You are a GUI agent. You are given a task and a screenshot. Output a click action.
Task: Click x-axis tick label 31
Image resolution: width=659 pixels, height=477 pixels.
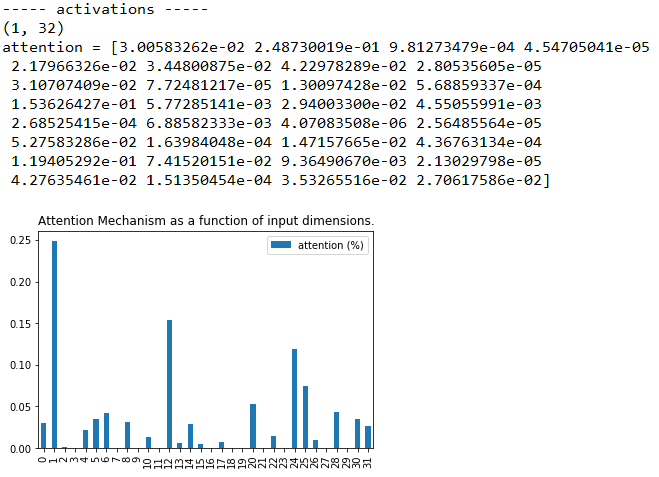pos(368,462)
